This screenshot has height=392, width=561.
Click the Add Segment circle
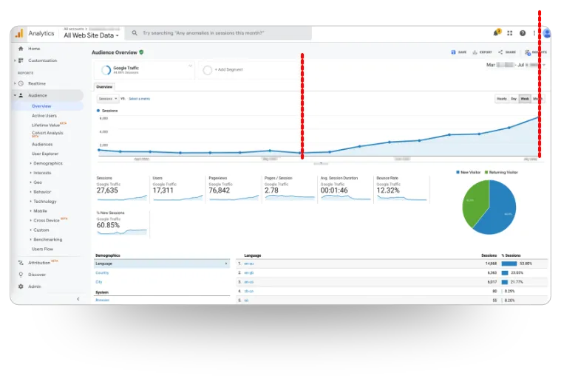point(208,69)
